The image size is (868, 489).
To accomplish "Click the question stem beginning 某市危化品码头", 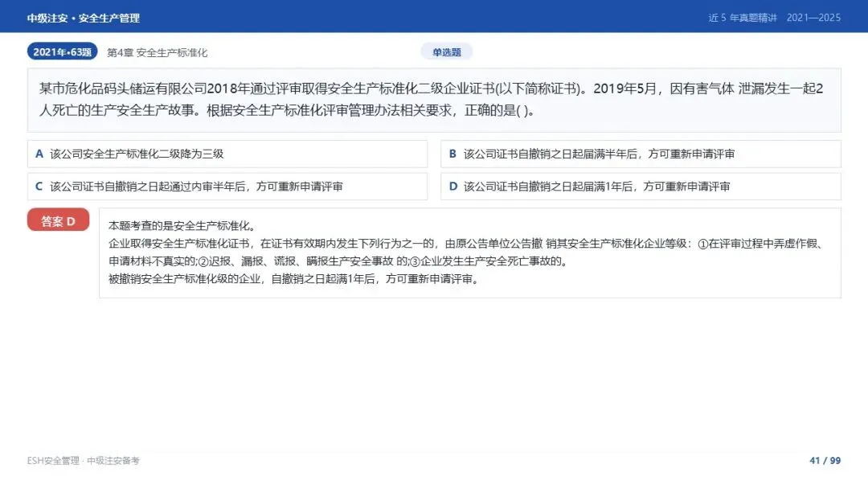I will tap(434, 100).
